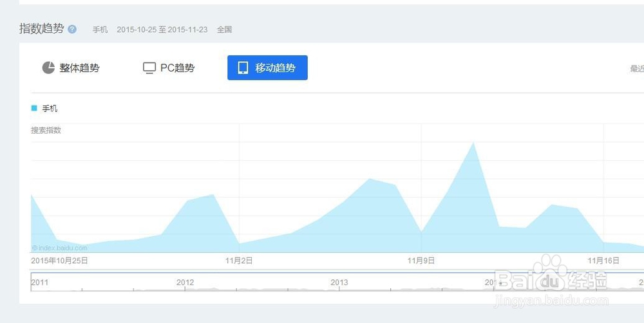
Task: Click the chart peak after 11月9日
Action: (x=473, y=143)
